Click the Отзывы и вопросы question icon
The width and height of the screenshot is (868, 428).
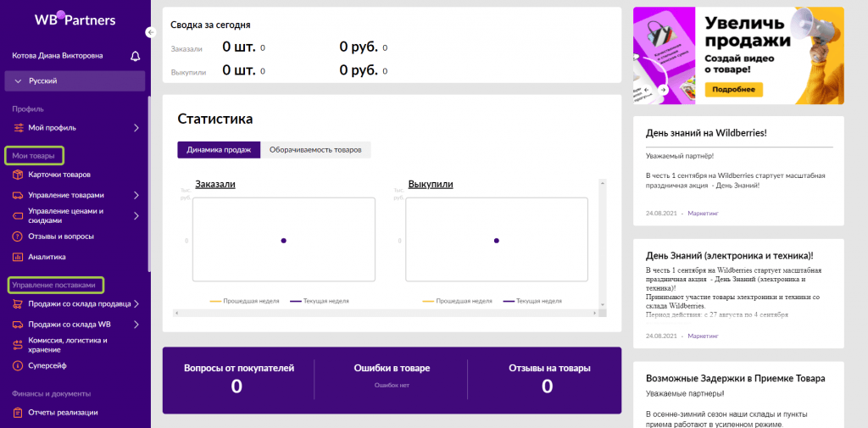(x=18, y=236)
